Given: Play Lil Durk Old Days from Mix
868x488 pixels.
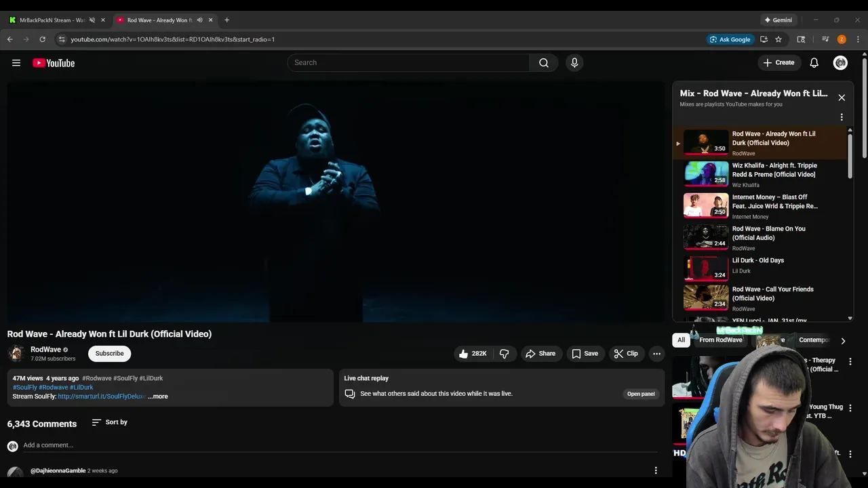Looking at the screenshot, I should 759,268.
